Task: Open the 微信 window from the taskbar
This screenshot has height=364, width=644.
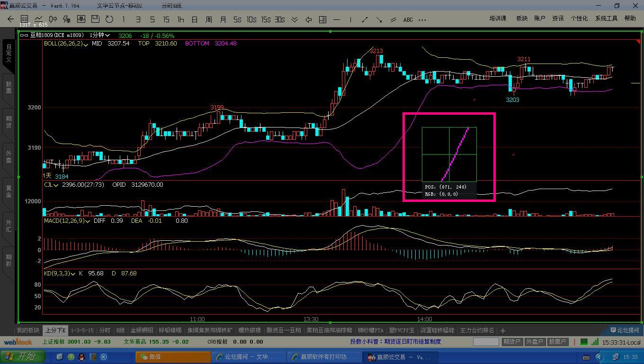Action: tap(173, 357)
